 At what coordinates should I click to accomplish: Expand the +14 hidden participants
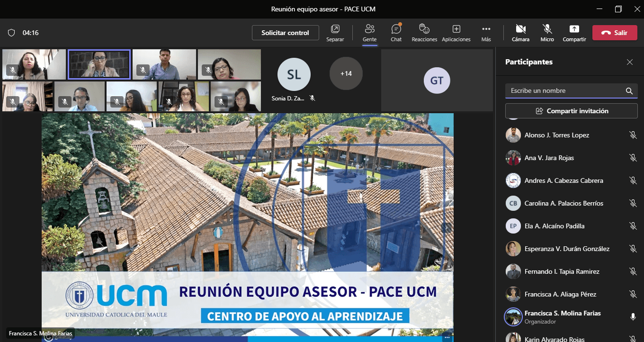(346, 73)
